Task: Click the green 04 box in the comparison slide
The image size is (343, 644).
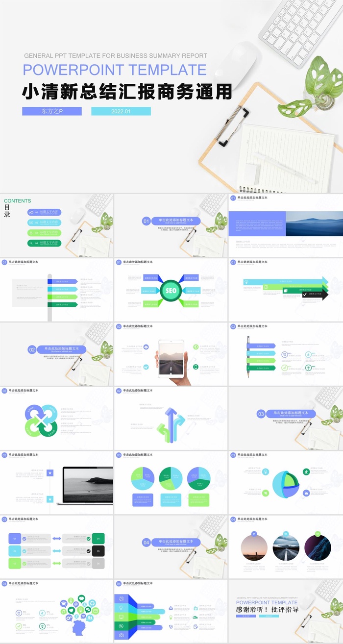Action: click(x=98, y=539)
